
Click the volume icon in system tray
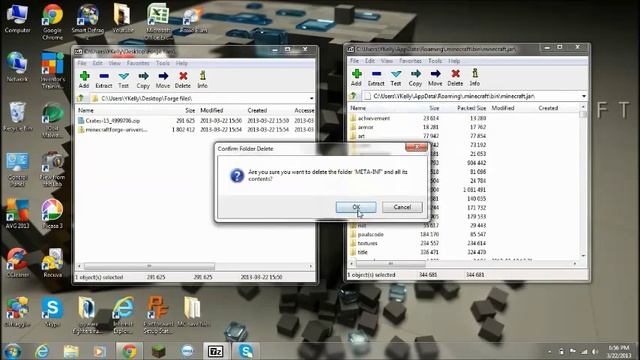tap(595, 351)
